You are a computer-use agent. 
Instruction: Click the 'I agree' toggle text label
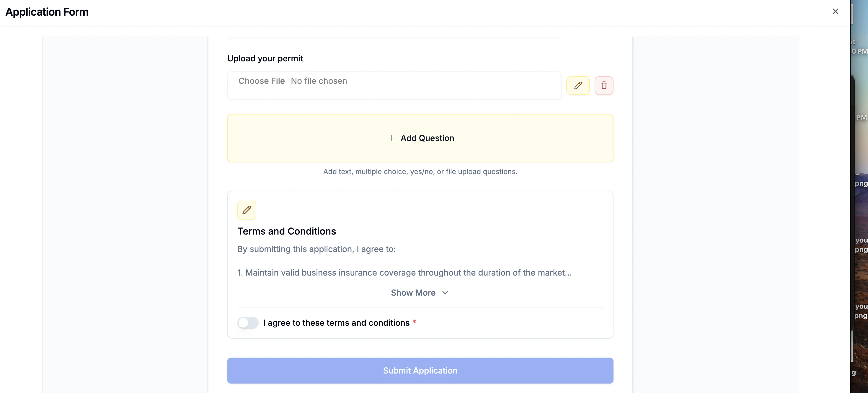tap(337, 322)
